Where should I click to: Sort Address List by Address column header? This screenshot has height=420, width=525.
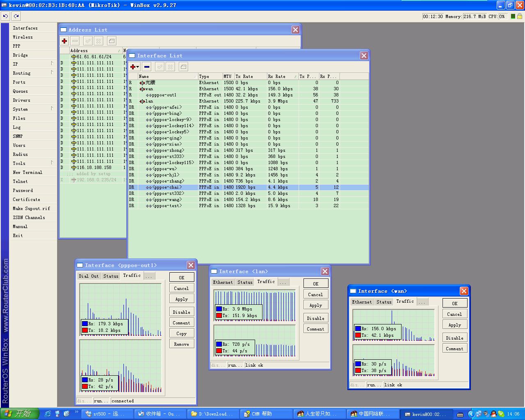tap(96, 50)
